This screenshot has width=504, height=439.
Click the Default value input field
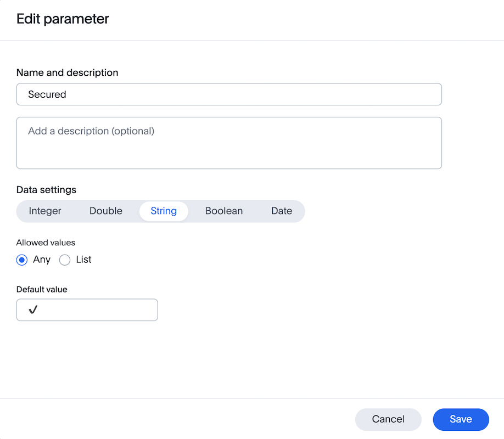[87, 309]
